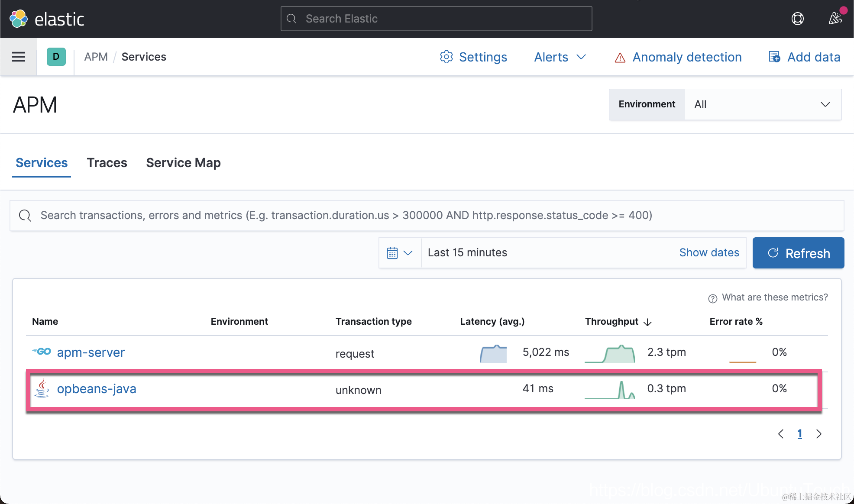Image resolution: width=854 pixels, height=504 pixels.
Task: Click the Elastic logo icon
Action: pos(19,19)
